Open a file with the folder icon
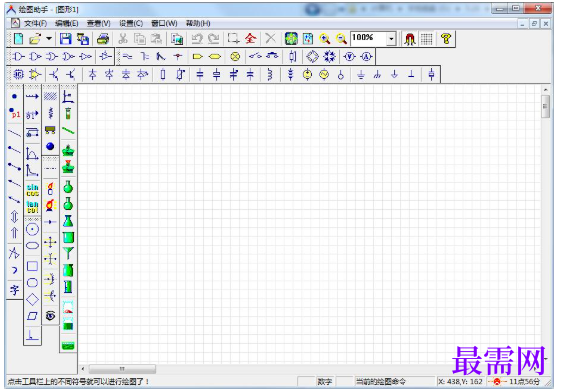564x392 pixels. 35,38
